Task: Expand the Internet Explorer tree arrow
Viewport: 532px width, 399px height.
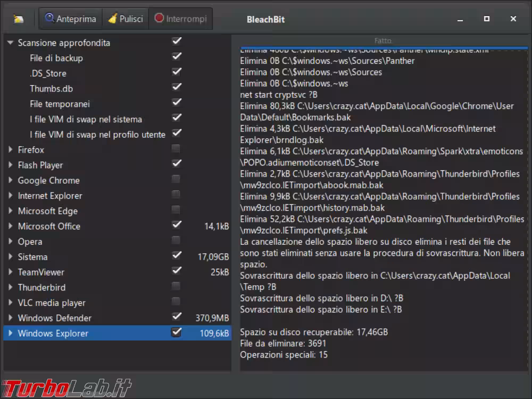Action: (10, 195)
